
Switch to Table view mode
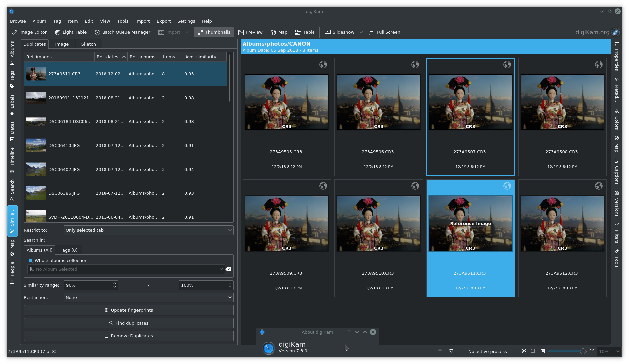(304, 32)
